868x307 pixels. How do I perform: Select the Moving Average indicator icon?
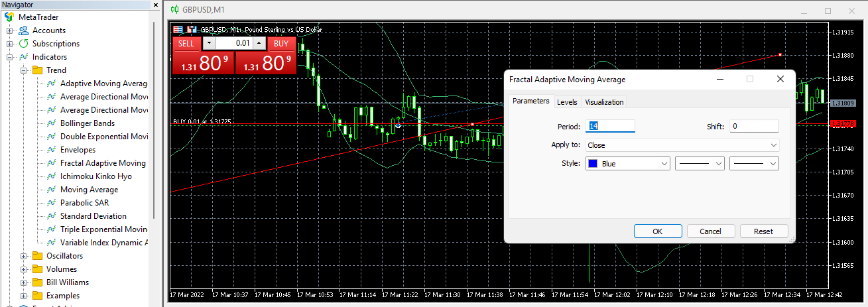pyautogui.click(x=51, y=190)
